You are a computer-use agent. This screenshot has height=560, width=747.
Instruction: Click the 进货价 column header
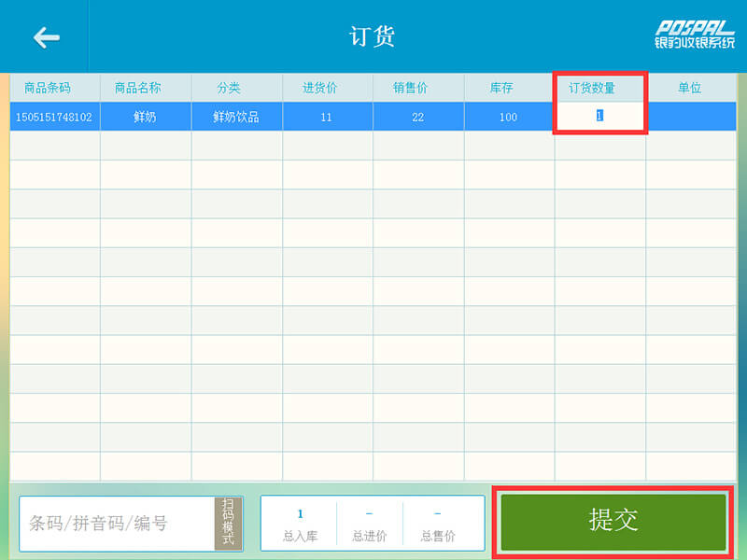326,88
